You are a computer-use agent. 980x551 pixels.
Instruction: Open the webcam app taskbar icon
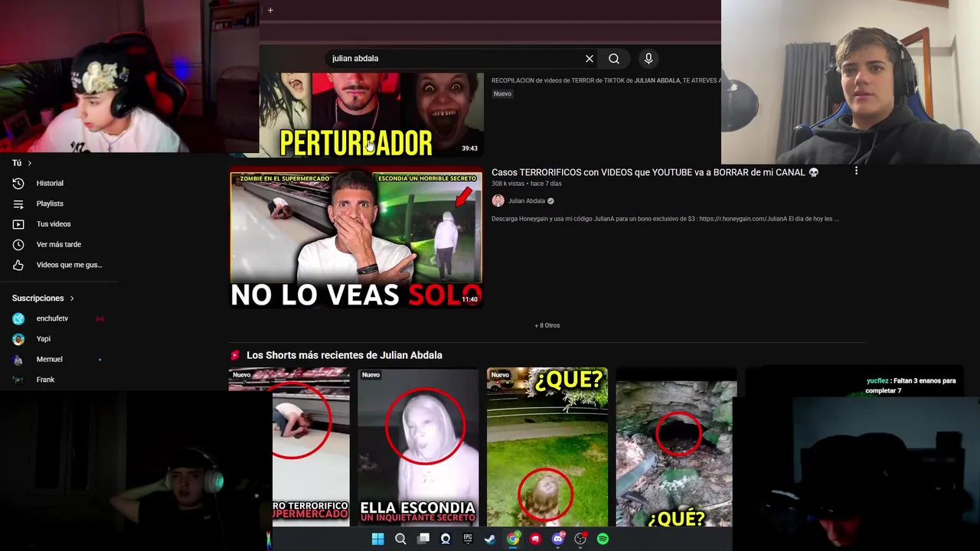click(446, 539)
